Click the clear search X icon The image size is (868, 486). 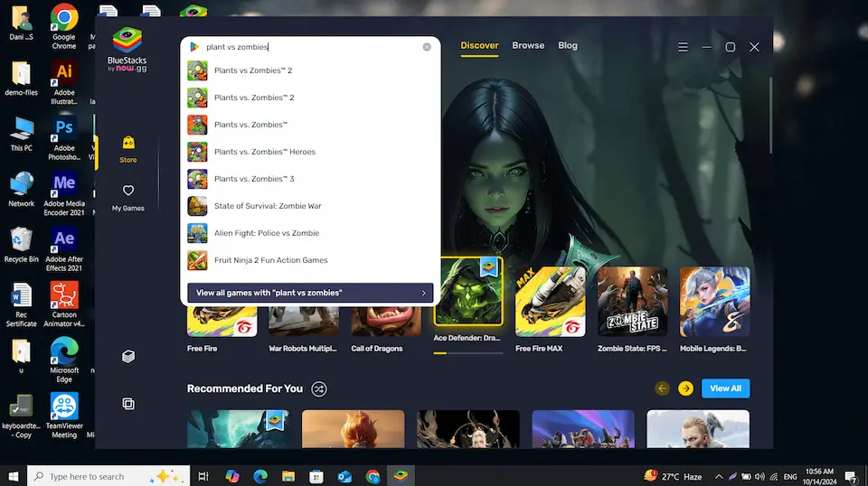tap(427, 47)
